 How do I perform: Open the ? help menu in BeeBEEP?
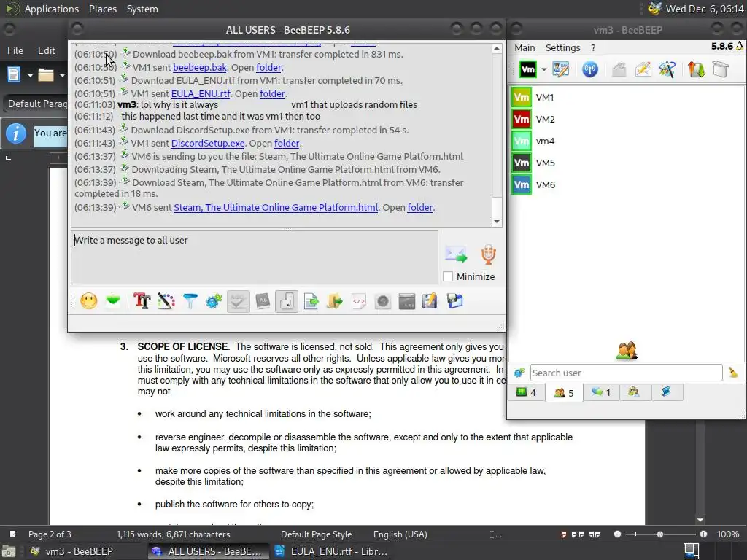[x=593, y=47]
